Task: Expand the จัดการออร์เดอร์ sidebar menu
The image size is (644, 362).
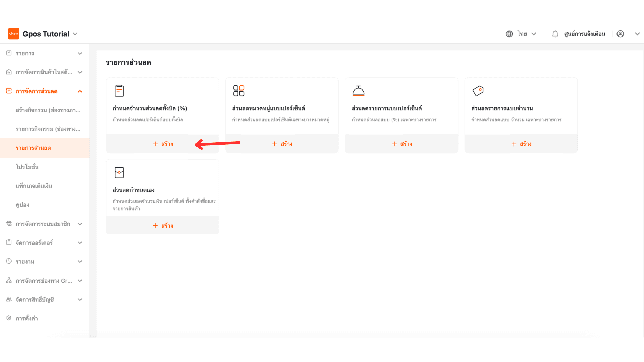Action: tap(80, 243)
